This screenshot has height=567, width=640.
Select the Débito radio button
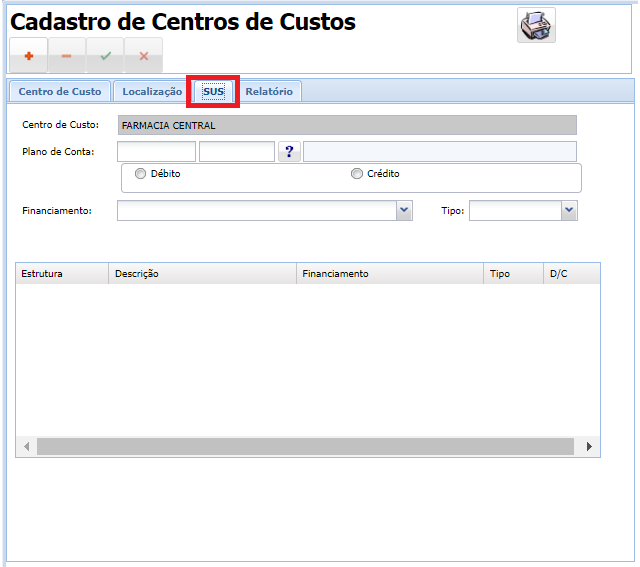[x=141, y=174]
